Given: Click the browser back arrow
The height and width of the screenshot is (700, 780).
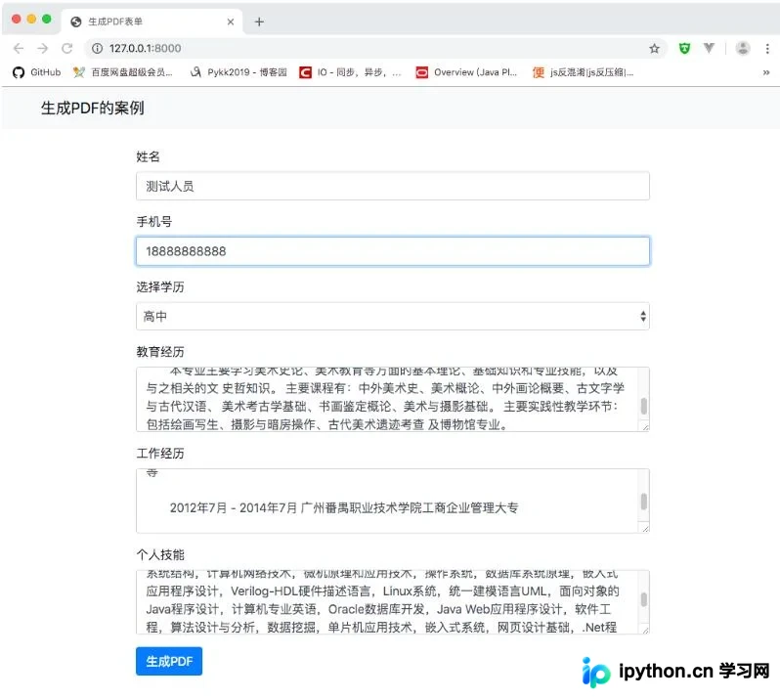Looking at the screenshot, I should tap(19, 48).
